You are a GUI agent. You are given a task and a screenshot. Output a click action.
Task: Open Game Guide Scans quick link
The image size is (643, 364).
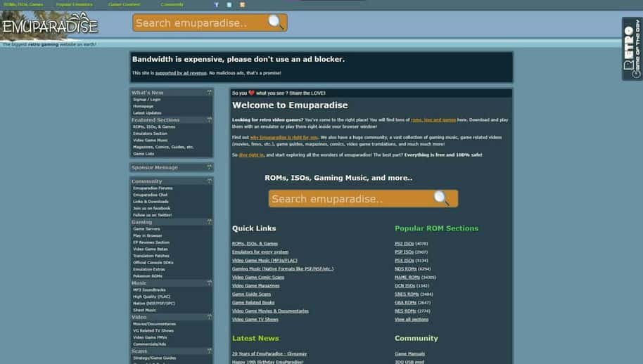coord(251,294)
